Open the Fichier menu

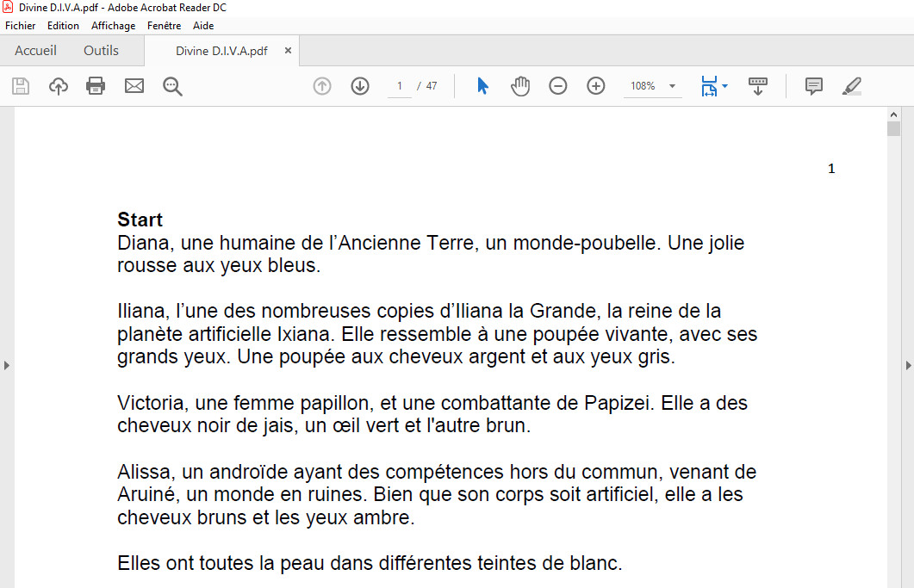pos(21,26)
